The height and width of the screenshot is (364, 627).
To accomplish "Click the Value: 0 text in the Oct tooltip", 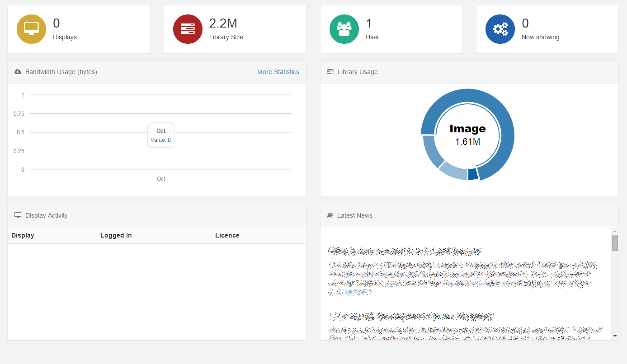I will pyautogui.click(x=160, y=140).
